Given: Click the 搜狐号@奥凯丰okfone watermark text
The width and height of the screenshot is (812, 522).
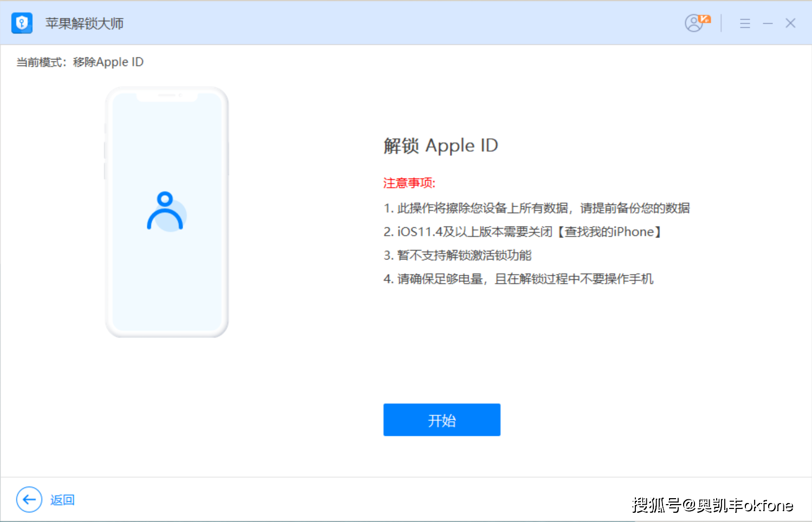Looking at the screenshot, I should pos(714,504).
